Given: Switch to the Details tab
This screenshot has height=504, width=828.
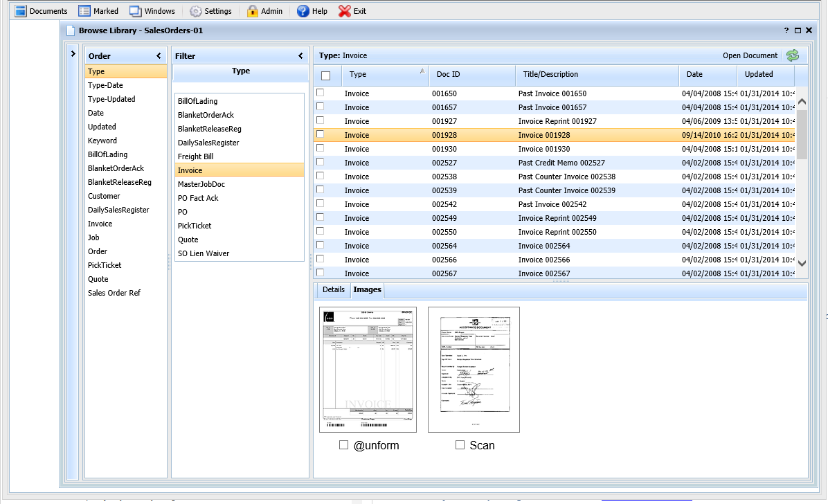Looking at the screenshot, I should (x=334, y=289).
